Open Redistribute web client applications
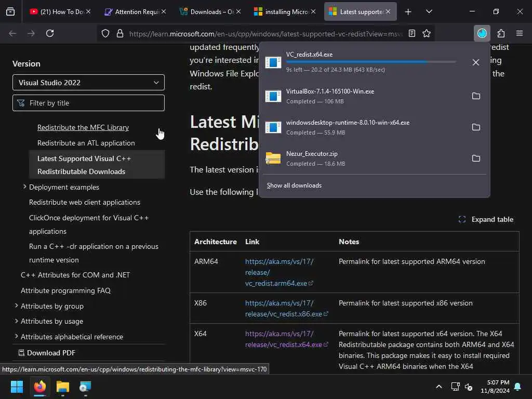The height and width of the screenshot is (399, 532). point(85,202)
